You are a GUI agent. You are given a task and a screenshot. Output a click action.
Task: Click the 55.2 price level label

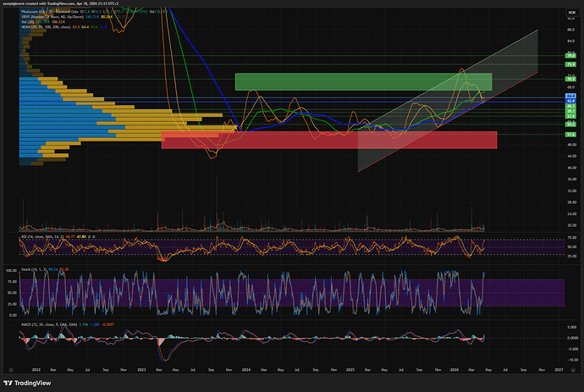pos(570,124)
